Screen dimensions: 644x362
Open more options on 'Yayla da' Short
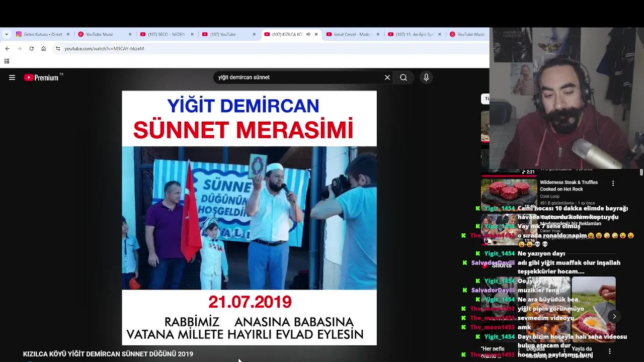609,351
